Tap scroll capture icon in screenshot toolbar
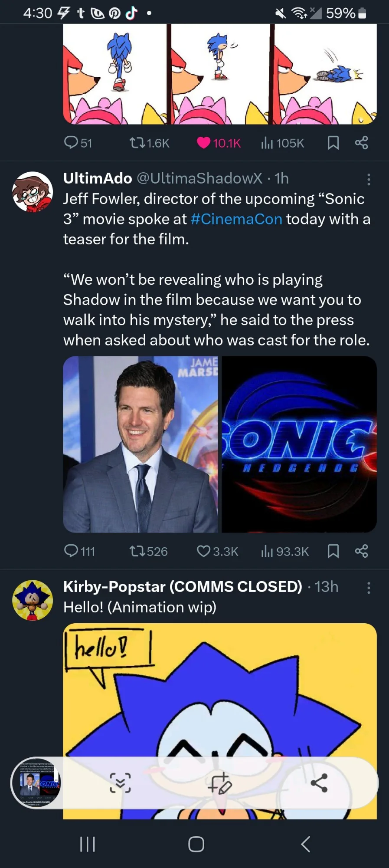 [120, 783]
